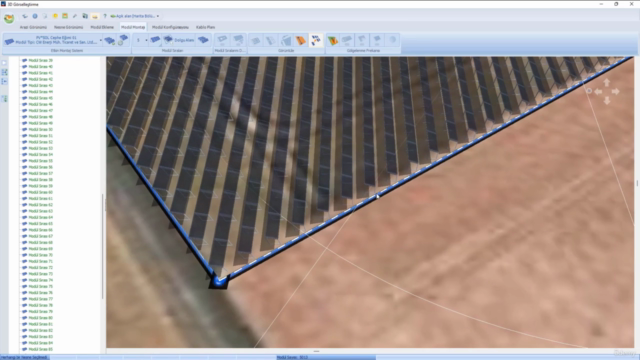Toggle the highlighted module display icon in Görüntüle
The height and width of the screenshot is (360, 640).
(x=316, y=40)
